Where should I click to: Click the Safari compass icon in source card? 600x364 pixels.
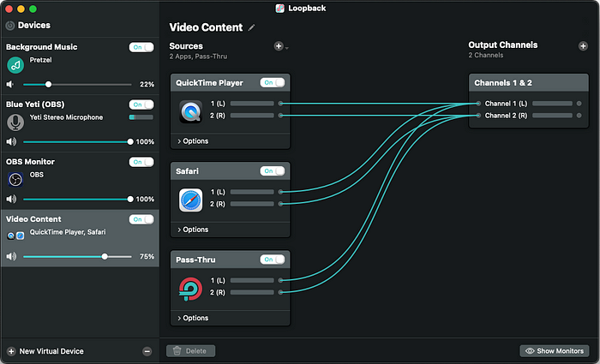[190, 200]
